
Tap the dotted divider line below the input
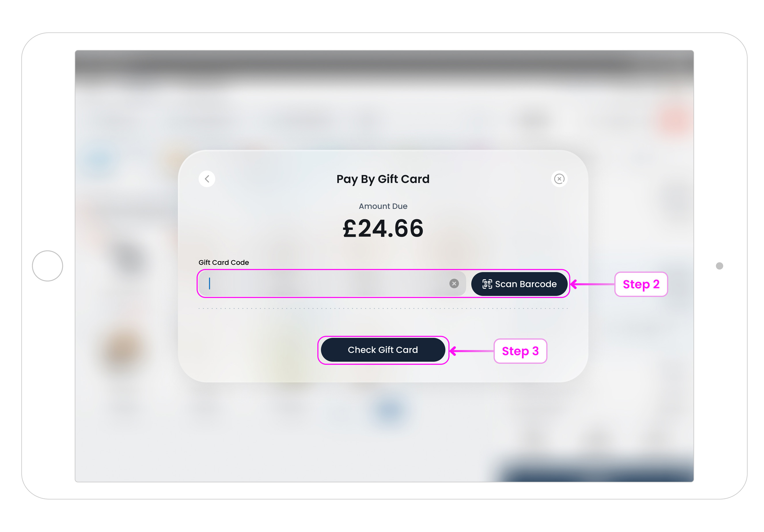tap(383, 308)
